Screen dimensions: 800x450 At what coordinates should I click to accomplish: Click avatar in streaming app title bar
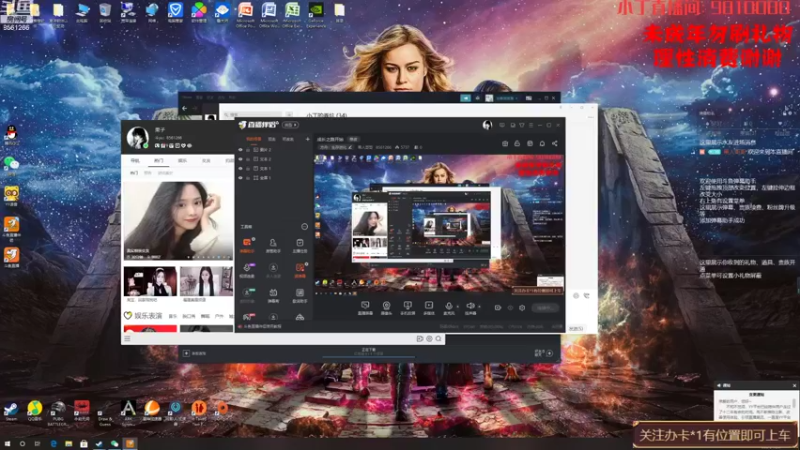487,125
